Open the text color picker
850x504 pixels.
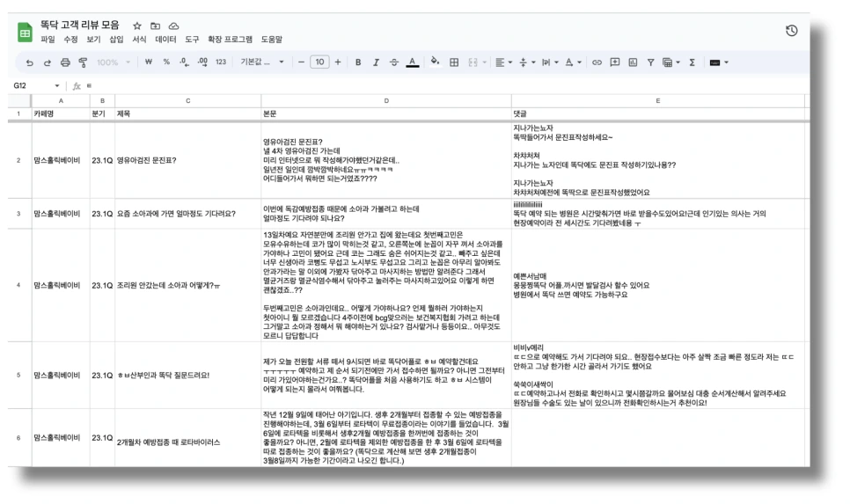413,62
